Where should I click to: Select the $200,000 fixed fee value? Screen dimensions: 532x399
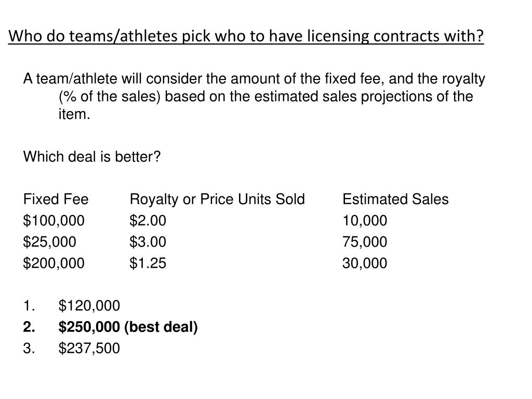pos(54,263)
